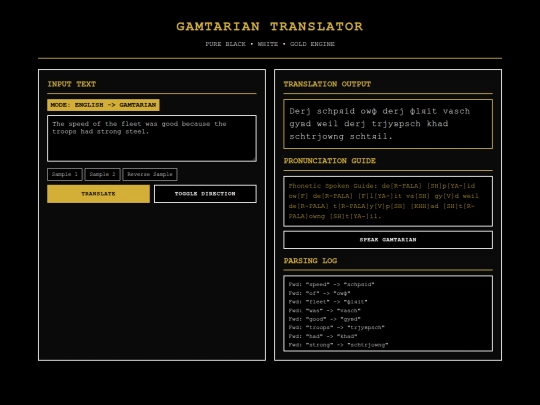The image size is (540, 405).
Task: Click the "had" -> "khad" log entry
Action: (x=323, y=336)
